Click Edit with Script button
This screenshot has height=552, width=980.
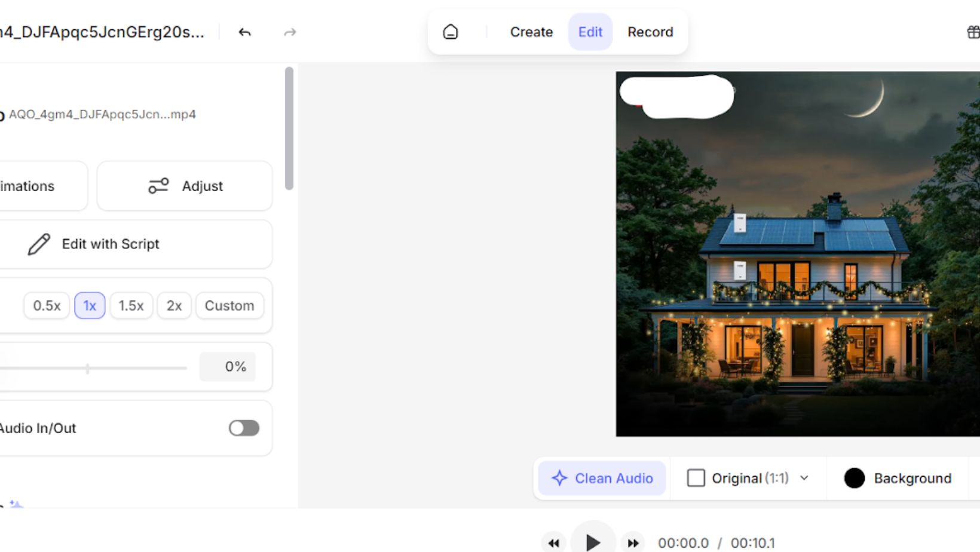tap(111, 244)
